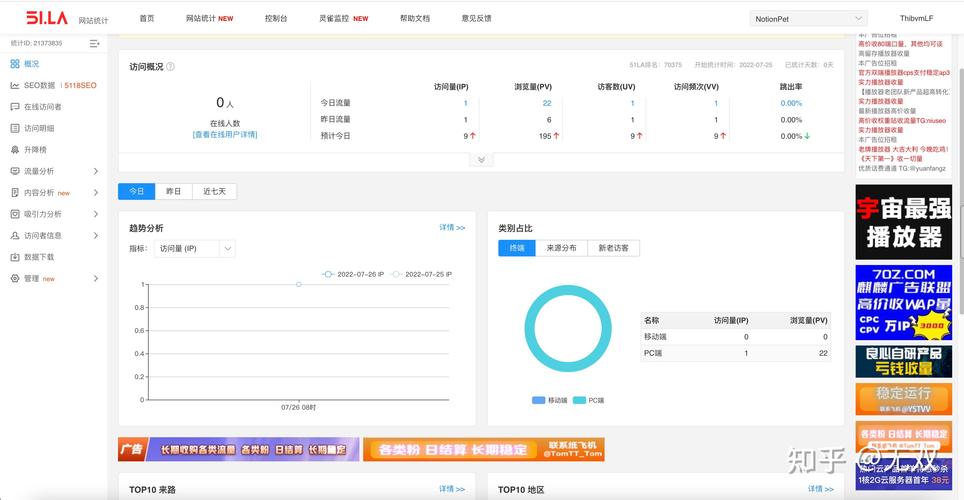This screenshot has width=964, height=500.
Task: Open 详情 link in 趋势分析 panel
Action: (452, 228)
